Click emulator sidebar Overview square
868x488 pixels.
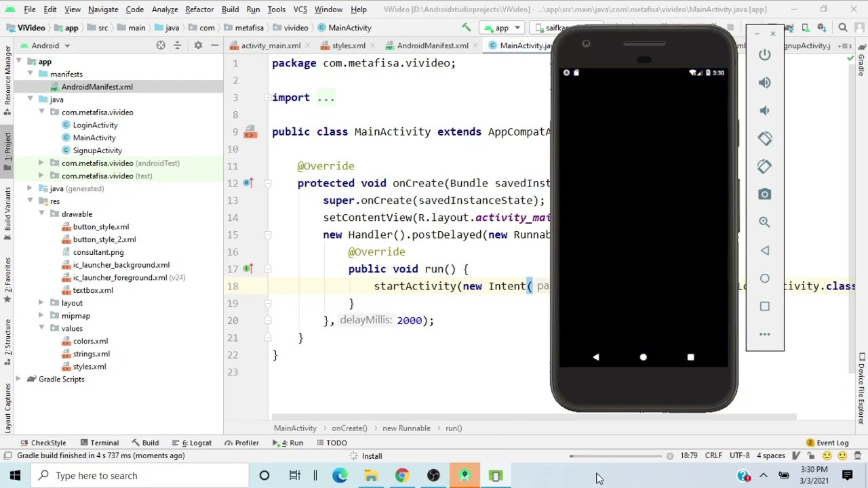tap(764, 306)
